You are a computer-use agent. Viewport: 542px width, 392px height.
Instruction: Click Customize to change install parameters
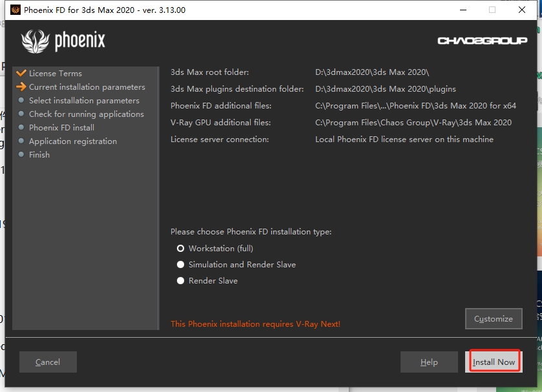[494, 319]
